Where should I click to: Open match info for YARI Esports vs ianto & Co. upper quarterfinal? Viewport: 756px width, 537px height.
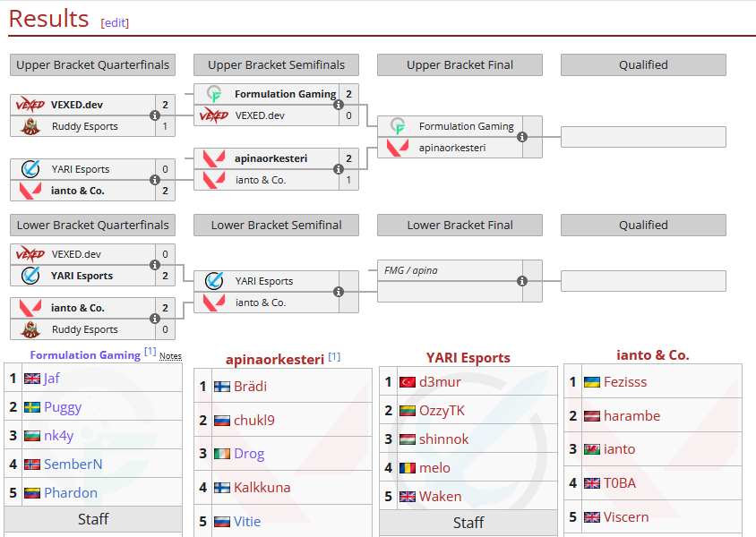click(x=155, y=180)
